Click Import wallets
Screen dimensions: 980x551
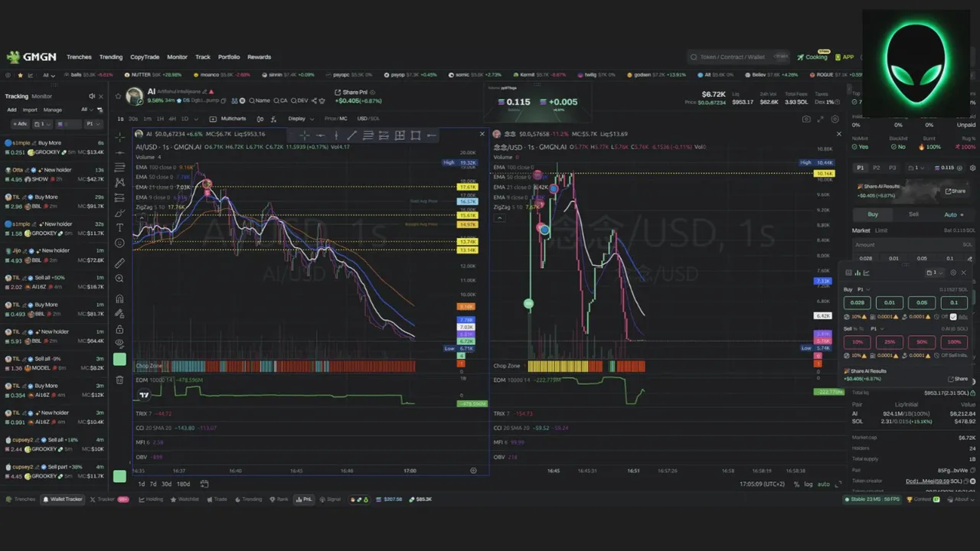click(x=30, y=109)
